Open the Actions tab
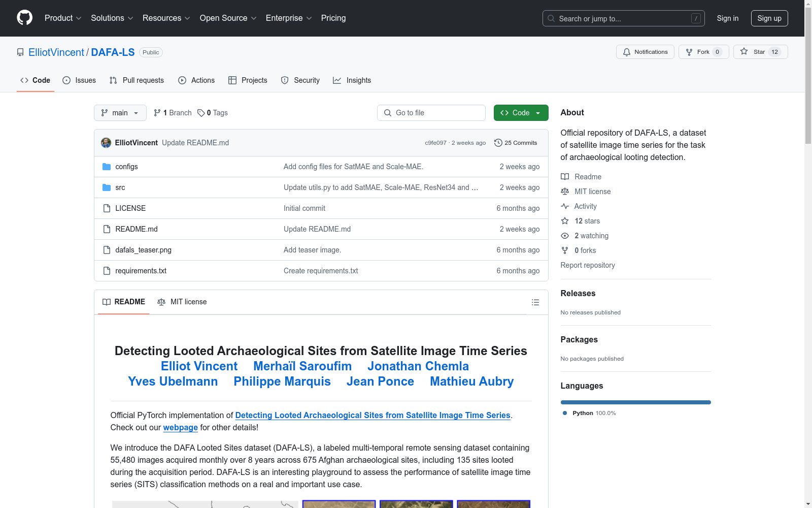Screen dimensions: 812x508 click(196, 80)
